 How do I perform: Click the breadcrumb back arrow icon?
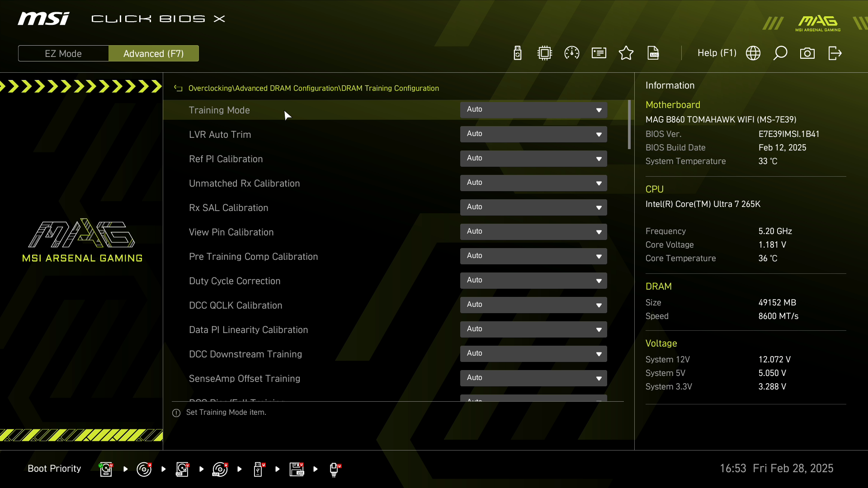tap(178, 89)
